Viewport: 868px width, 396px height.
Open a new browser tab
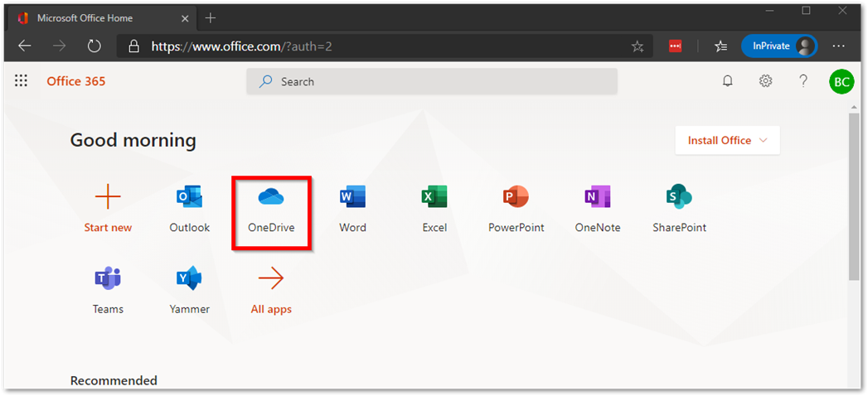pos(211,18)
